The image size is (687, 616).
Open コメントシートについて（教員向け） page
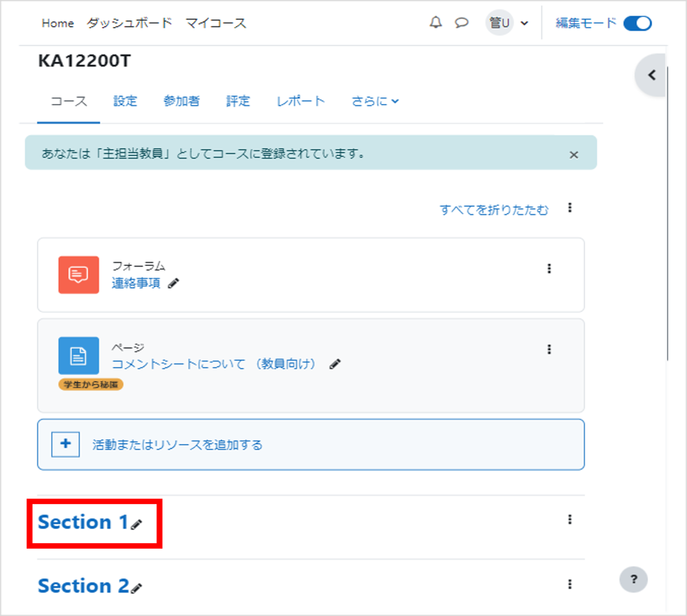tap(213, 364)
